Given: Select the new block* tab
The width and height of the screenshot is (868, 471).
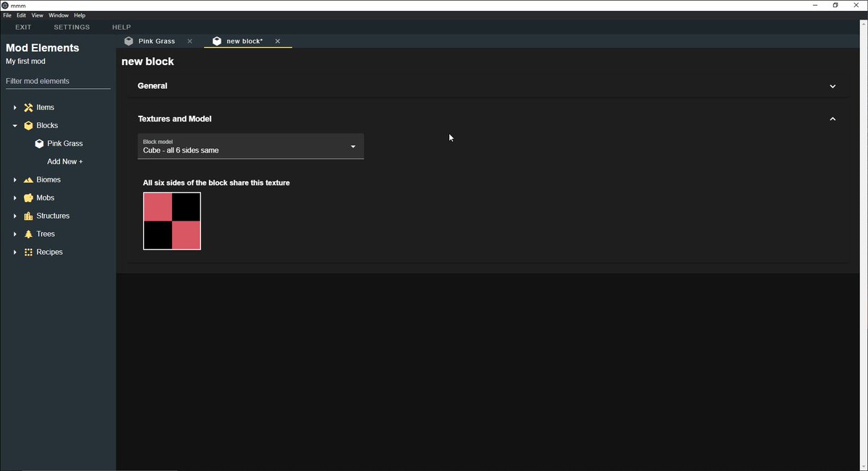Looking at the screenshot, I should coord(248,41).
